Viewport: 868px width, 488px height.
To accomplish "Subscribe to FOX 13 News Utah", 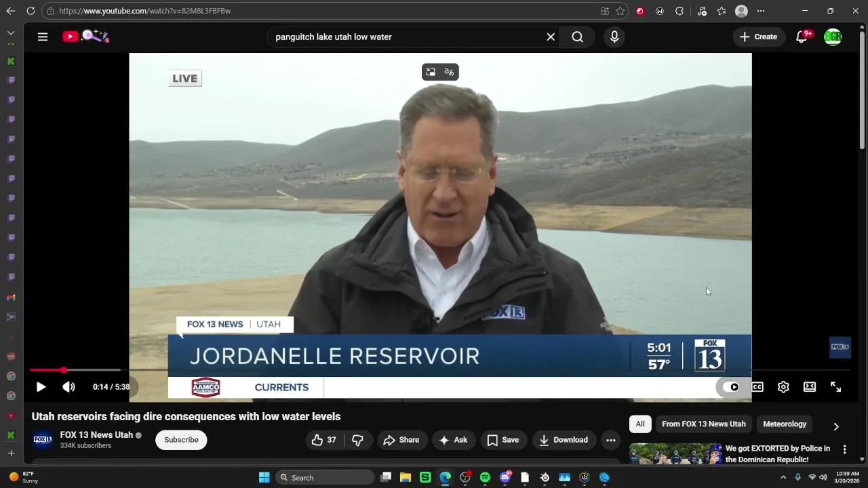I will pyautogui.click(x=181, y=440).
